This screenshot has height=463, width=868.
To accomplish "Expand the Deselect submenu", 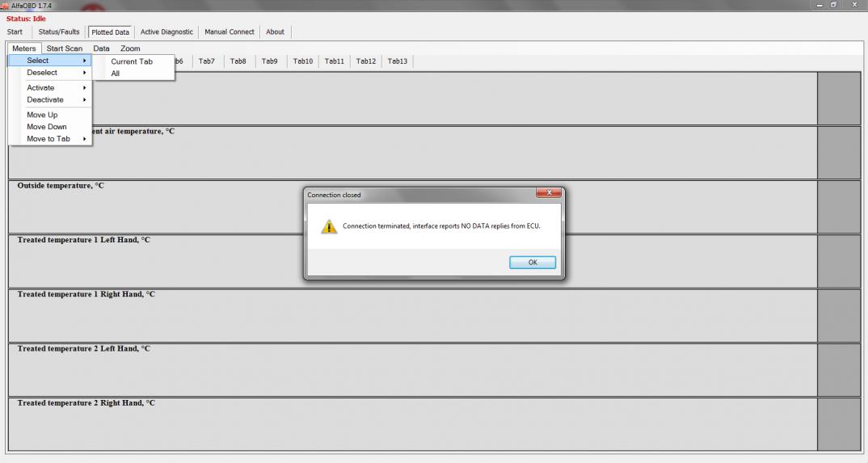I will (x=50, y=73).
